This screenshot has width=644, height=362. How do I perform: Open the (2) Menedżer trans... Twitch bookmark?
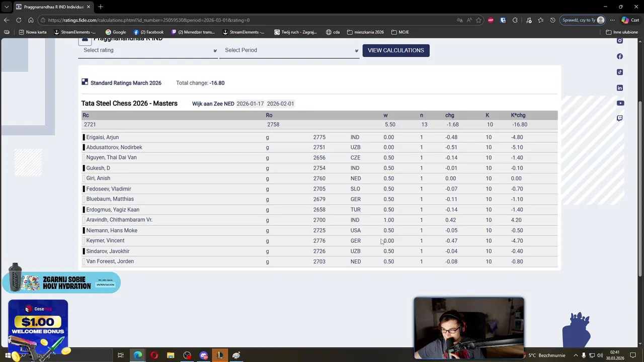coord(193,32)
